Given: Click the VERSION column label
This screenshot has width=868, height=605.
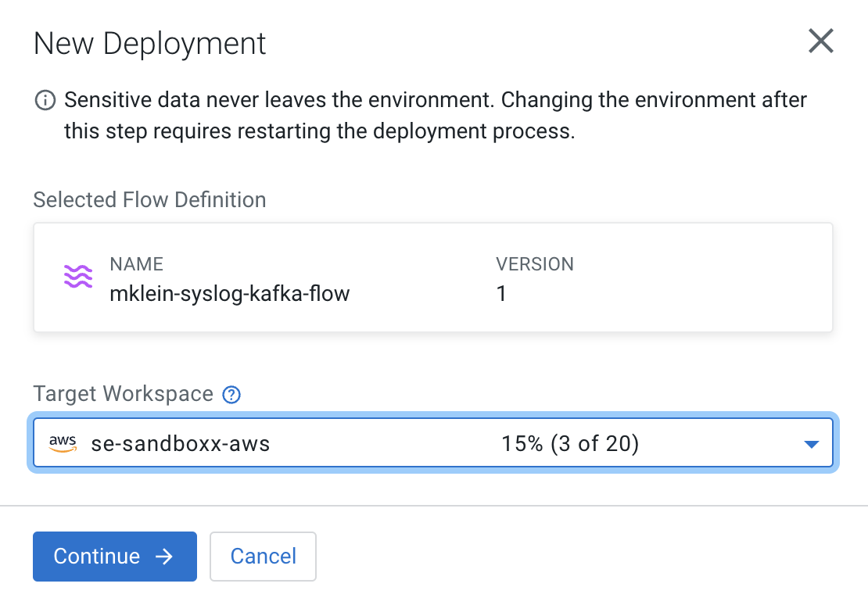Looking at the screenshot, I should coord(535,264).
